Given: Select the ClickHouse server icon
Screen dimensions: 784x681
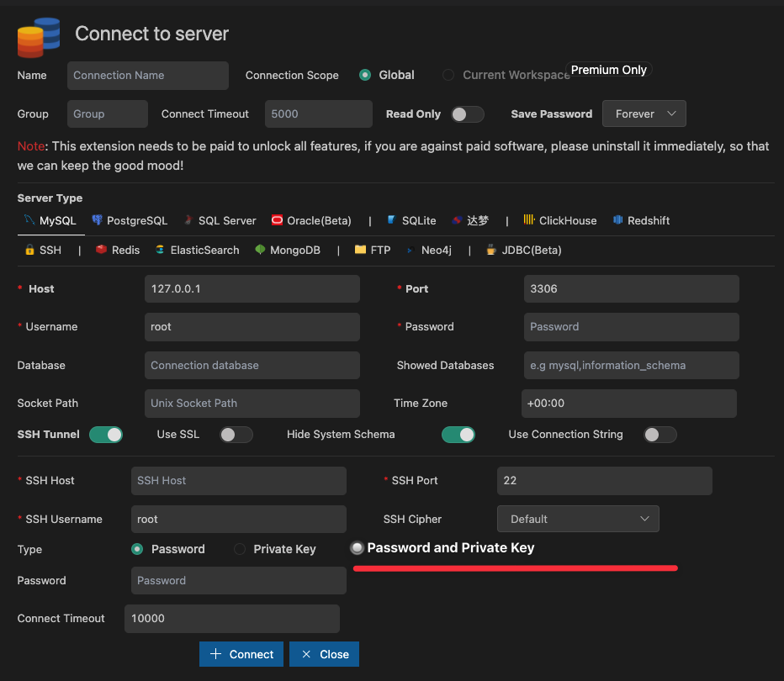Looking at the screenshot, I should (528, 220).
